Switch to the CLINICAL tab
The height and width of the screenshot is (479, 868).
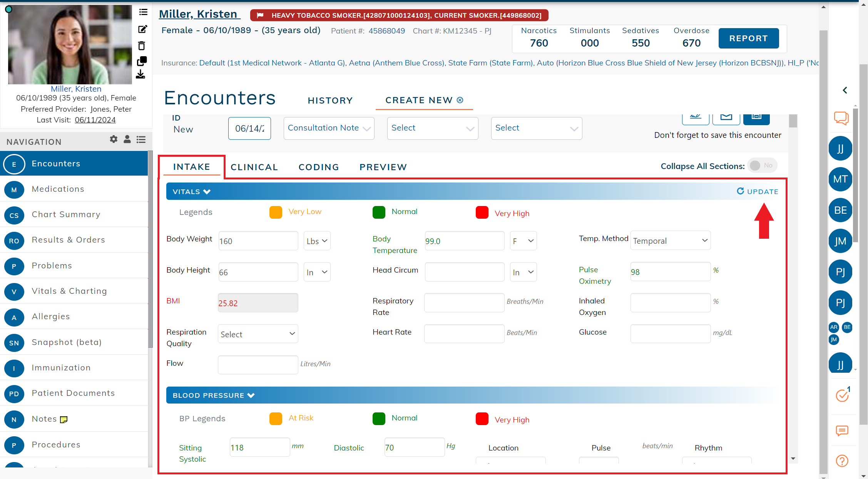pyautogui.click(x=254, y=167)
